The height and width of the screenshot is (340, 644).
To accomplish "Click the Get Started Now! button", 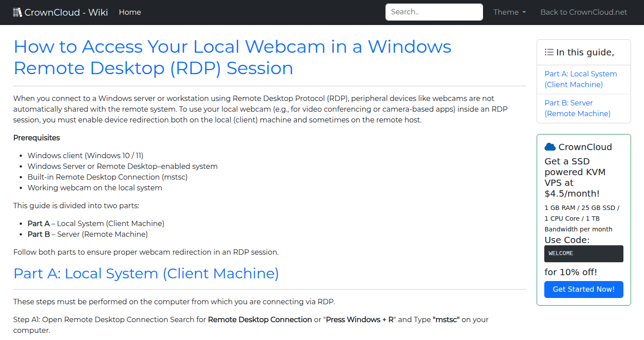I will (584, 289).
